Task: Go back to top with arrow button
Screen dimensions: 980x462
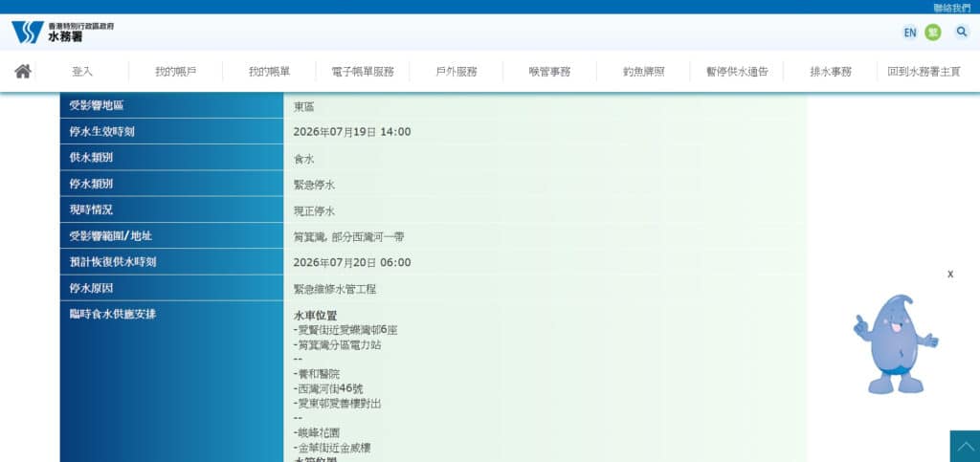Action: [x=965, y=447]
